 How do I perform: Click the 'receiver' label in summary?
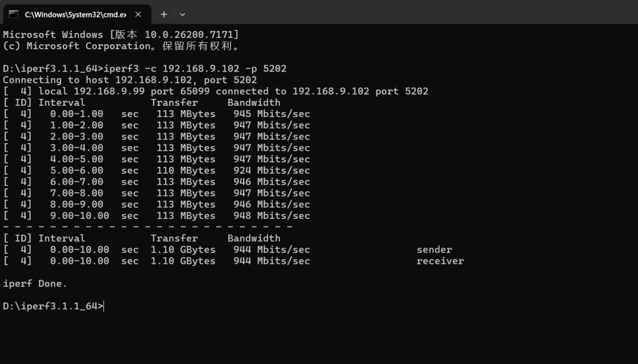click(x=440, y=261)
